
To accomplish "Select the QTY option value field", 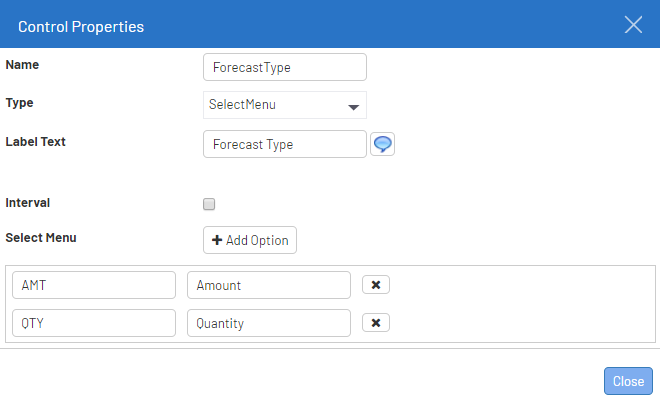I will click(94, 323).
